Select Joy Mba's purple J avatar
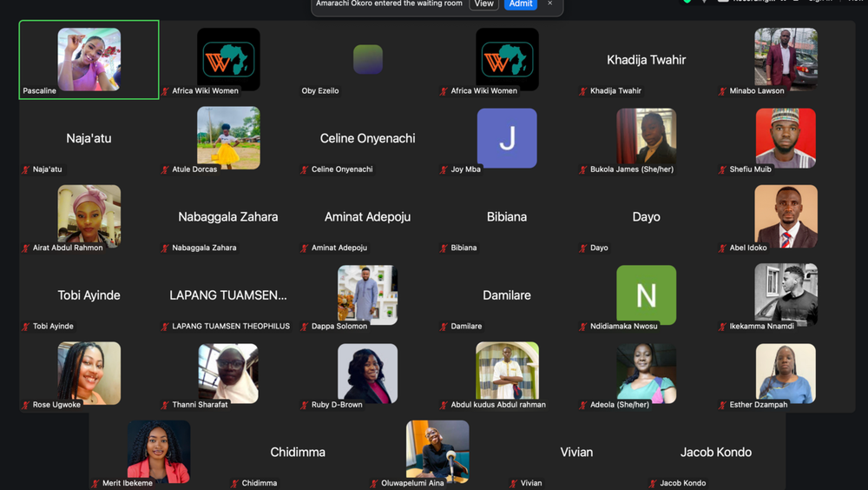 pos(507,138)
